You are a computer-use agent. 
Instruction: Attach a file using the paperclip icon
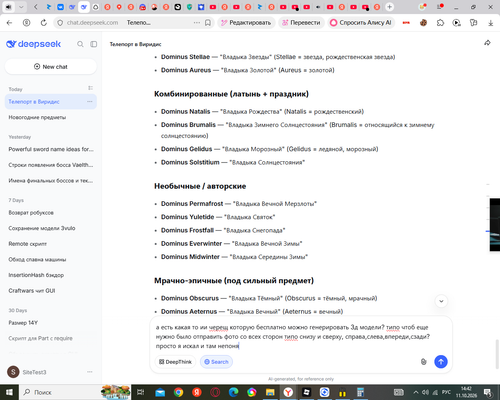coord(423,362)
